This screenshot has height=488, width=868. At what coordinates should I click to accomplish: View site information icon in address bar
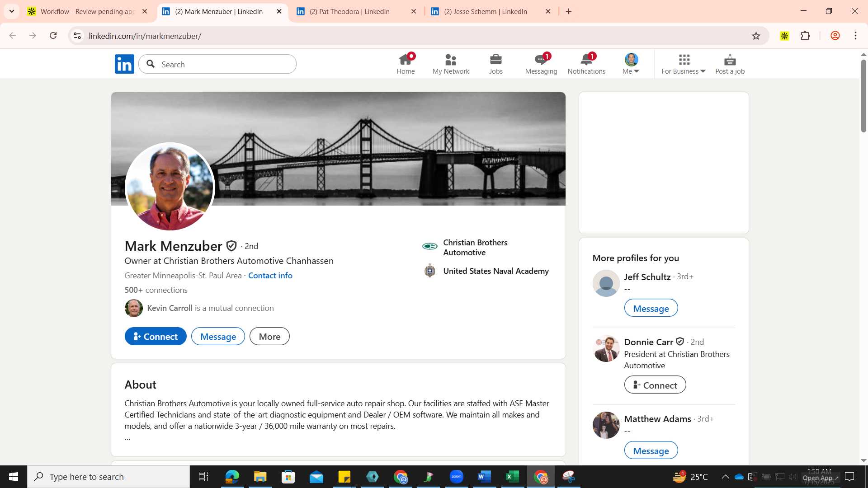(77, 36)
